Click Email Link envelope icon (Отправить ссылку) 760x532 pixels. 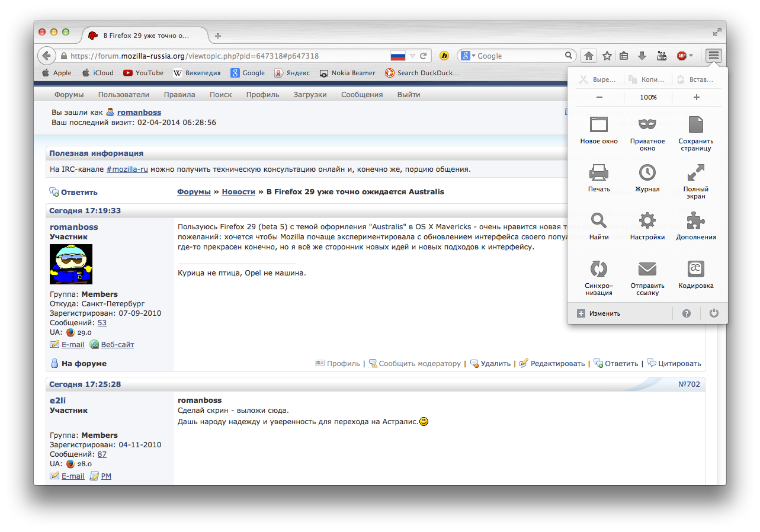(647, 269)
